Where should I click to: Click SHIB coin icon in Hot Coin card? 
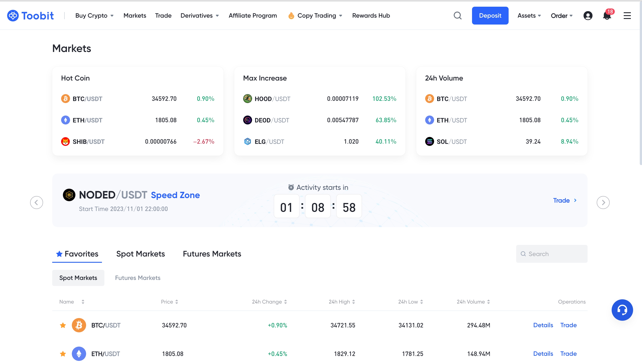66,141
